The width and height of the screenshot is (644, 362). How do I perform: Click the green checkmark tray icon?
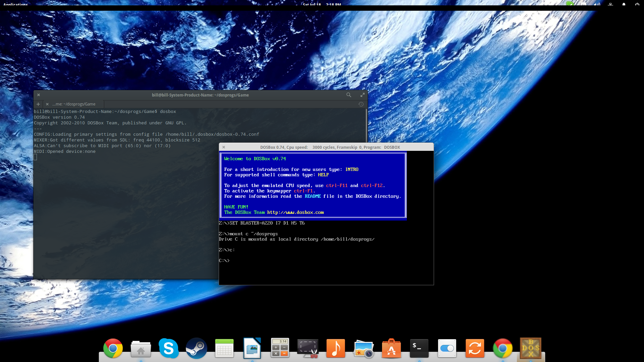pyautogui.click(x=570, y=4)
